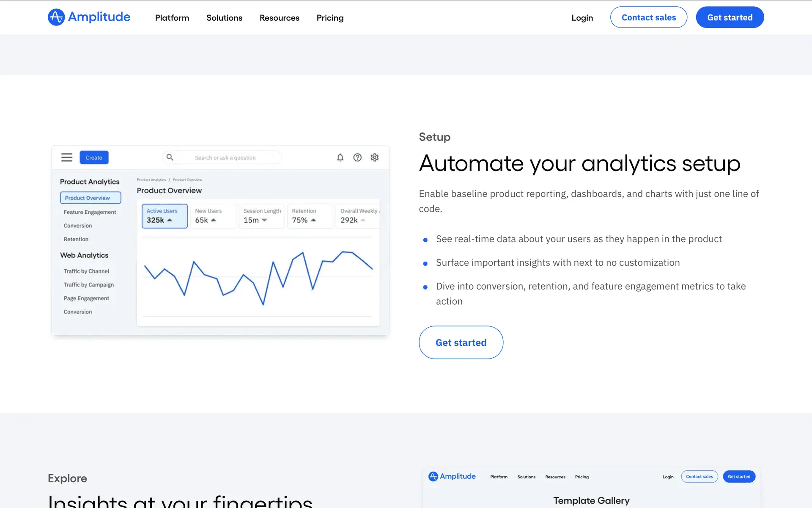
Task: Go to the Pricing page
Action: [x=330, y=18]
